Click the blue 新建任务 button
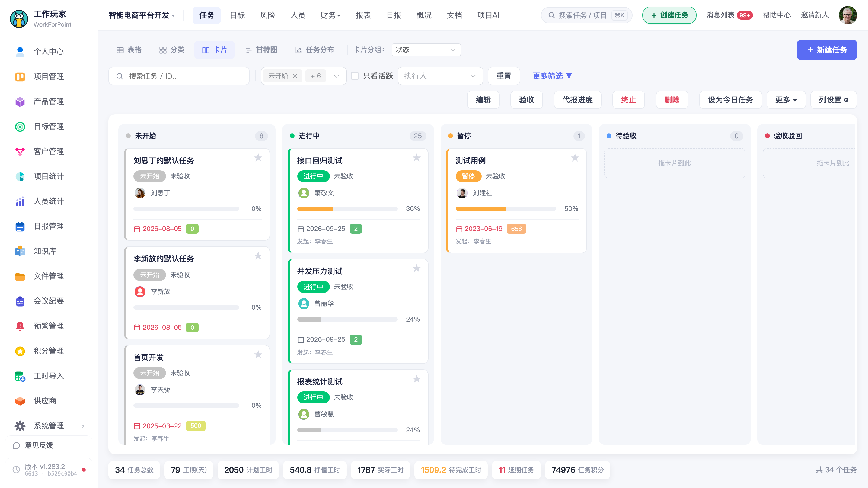 click(x=826, y=50)
